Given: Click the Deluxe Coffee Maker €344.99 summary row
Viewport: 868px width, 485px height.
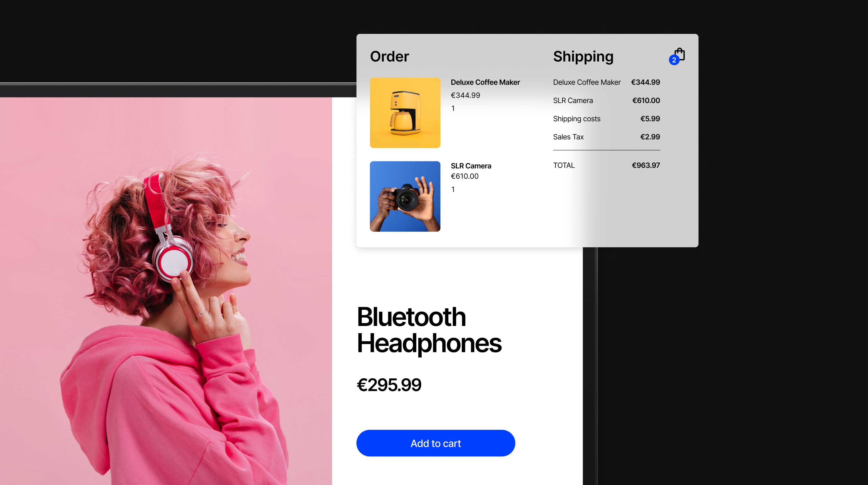Looking at the screenshot, I should (607, 82).
